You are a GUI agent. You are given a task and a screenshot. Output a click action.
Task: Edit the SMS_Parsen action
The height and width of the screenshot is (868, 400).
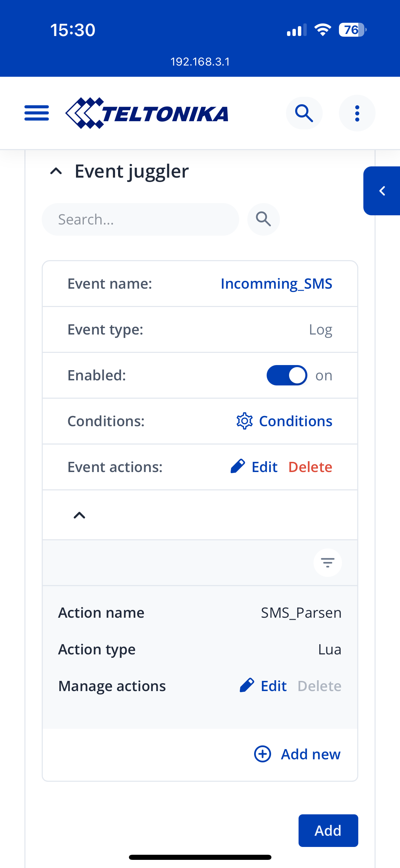(x=263, y=686)
